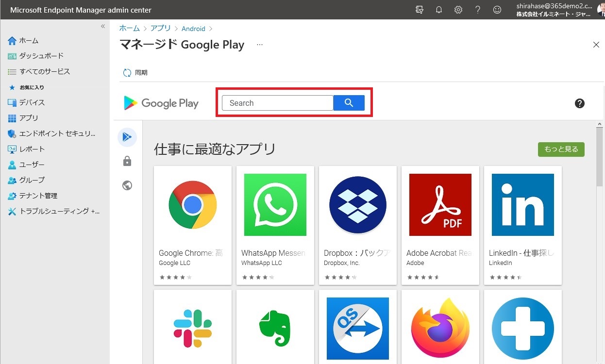This screenshot has height=364, width=605.
Task: Send feedback via smiley icon
Action: pos(497,10)
